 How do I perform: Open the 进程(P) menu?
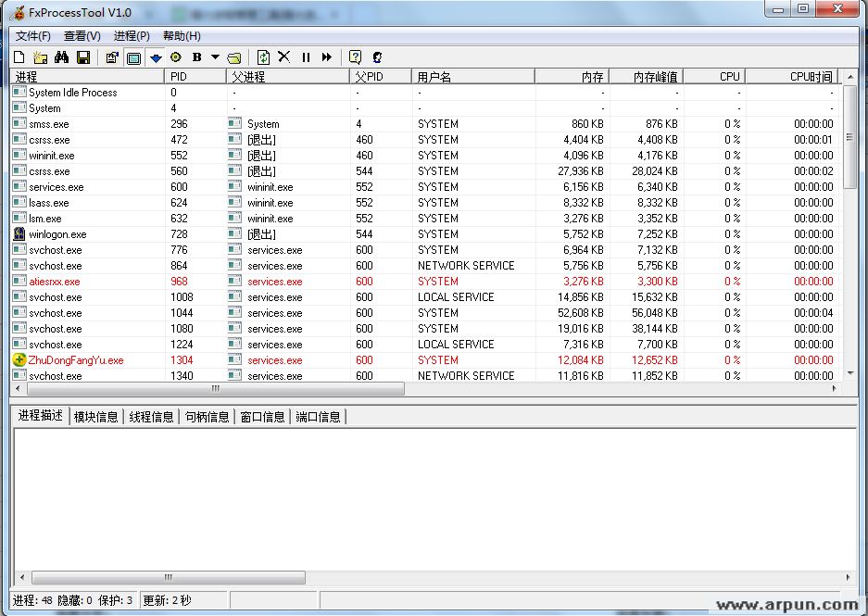132,36
